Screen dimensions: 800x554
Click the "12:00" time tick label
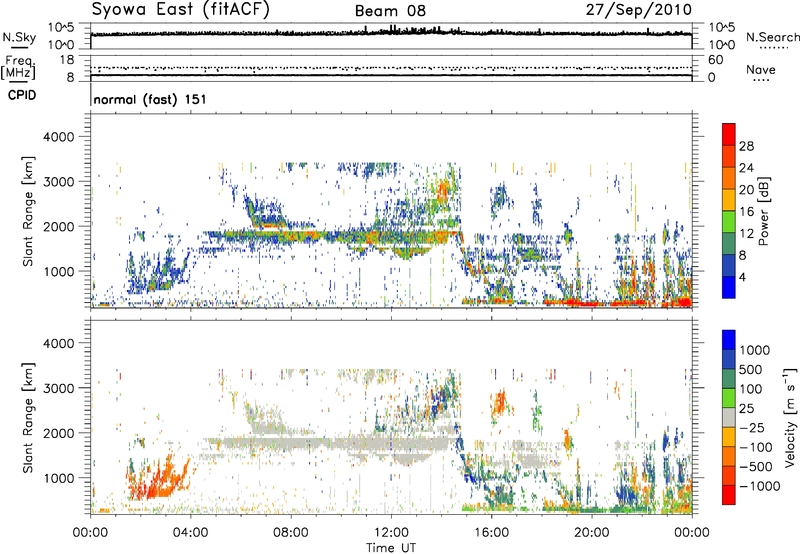point(391,533)
